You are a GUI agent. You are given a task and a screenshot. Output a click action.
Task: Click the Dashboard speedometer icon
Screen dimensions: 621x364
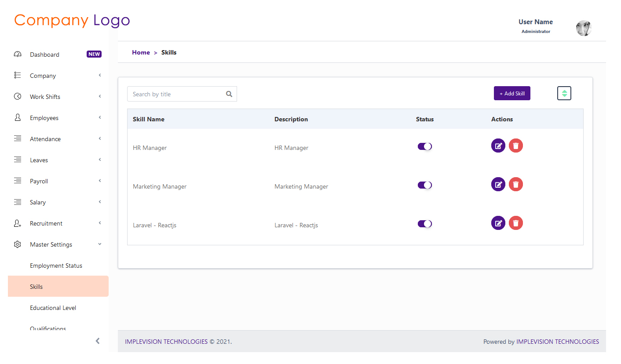click(18, 55)
